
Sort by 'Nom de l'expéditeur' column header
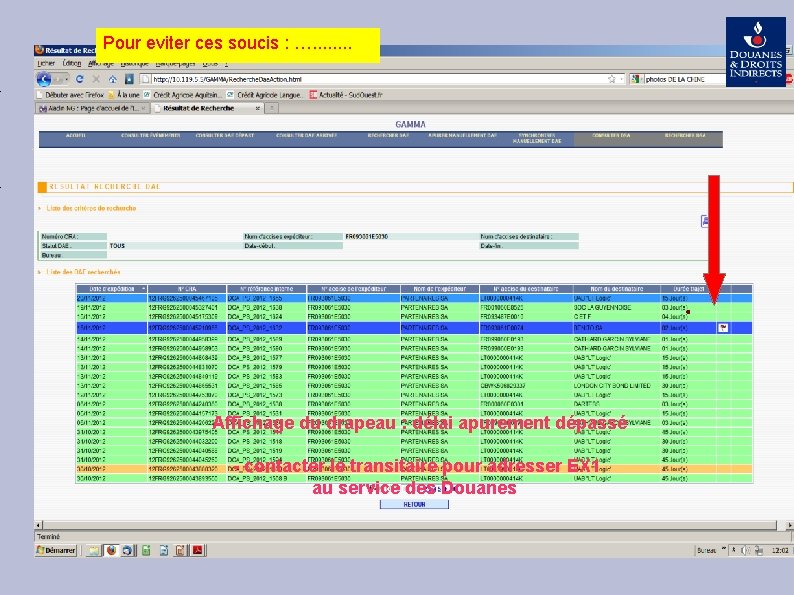[x=440, y=289]
